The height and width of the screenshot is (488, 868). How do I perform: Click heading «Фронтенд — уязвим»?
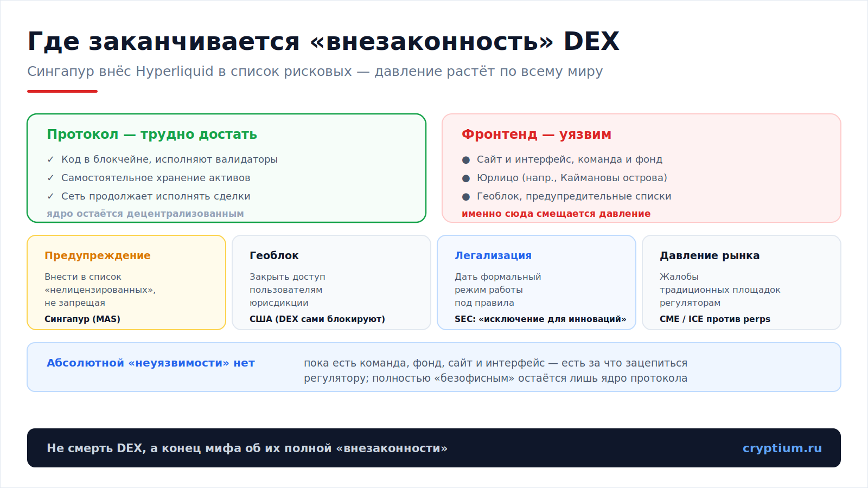(x=537, y=134)
